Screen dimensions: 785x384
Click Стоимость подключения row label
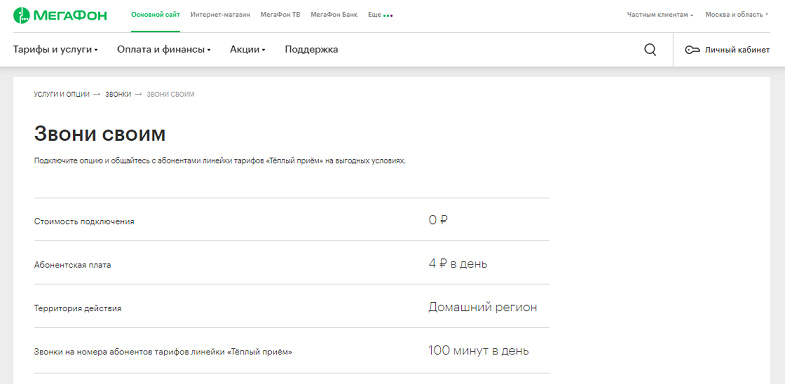pos(84,221)
